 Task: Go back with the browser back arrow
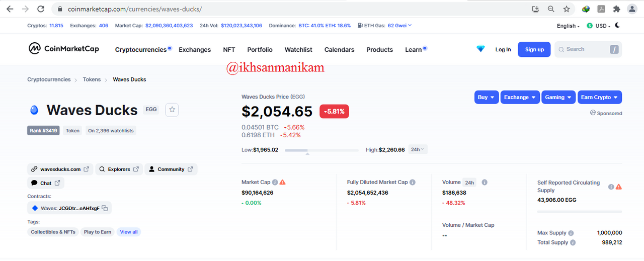click(x=10, y=9)
